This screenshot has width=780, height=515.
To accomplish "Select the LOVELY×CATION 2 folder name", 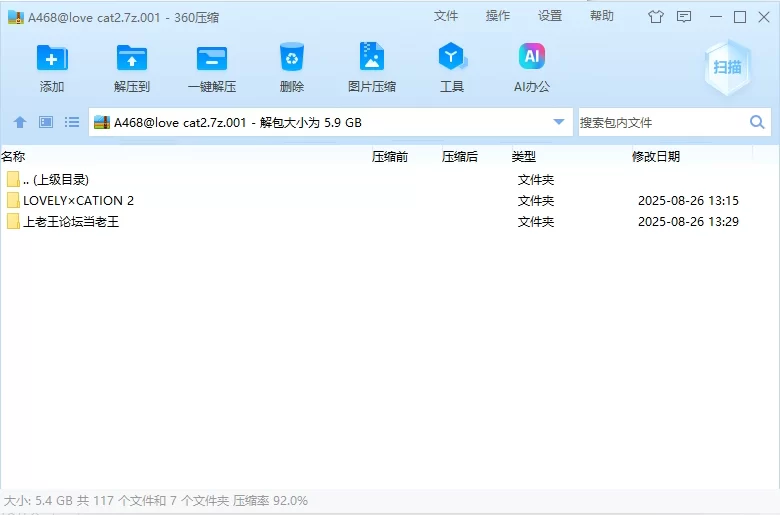I will [x=79, y=201].
